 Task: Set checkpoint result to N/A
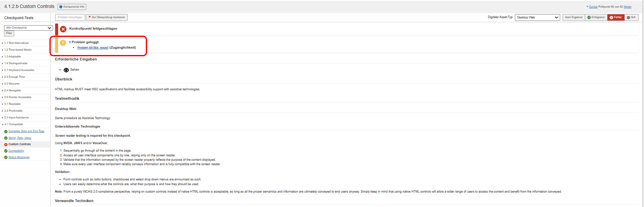tap(631, 17)
